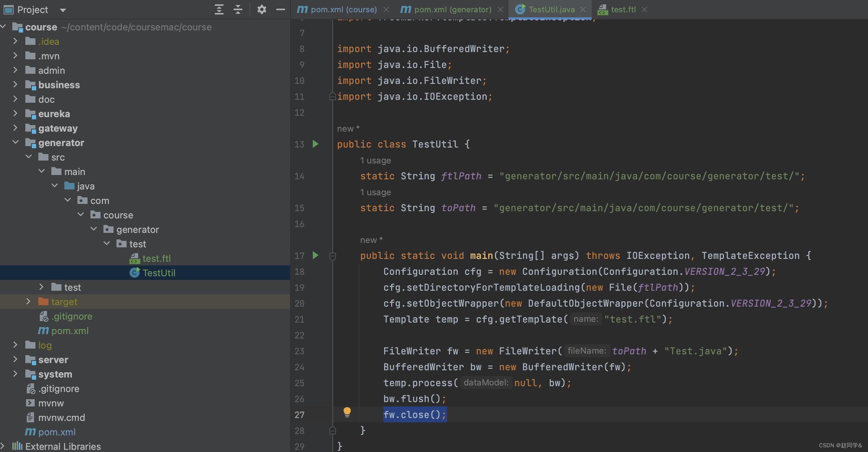Click the yellow intention lightbulb icon

[347, 412]
